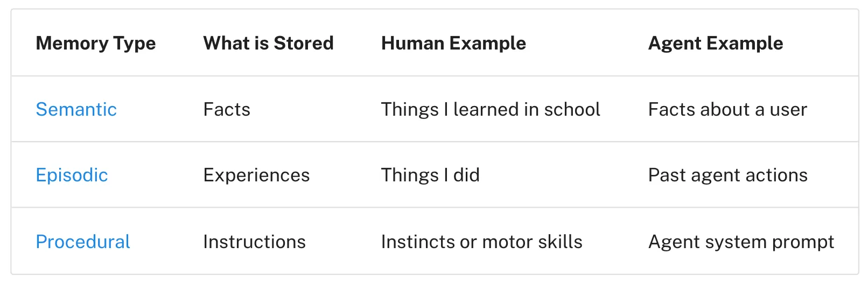
Task: Click the 'Instincts or motor skills' cell
Action: [x=481, y=242]
